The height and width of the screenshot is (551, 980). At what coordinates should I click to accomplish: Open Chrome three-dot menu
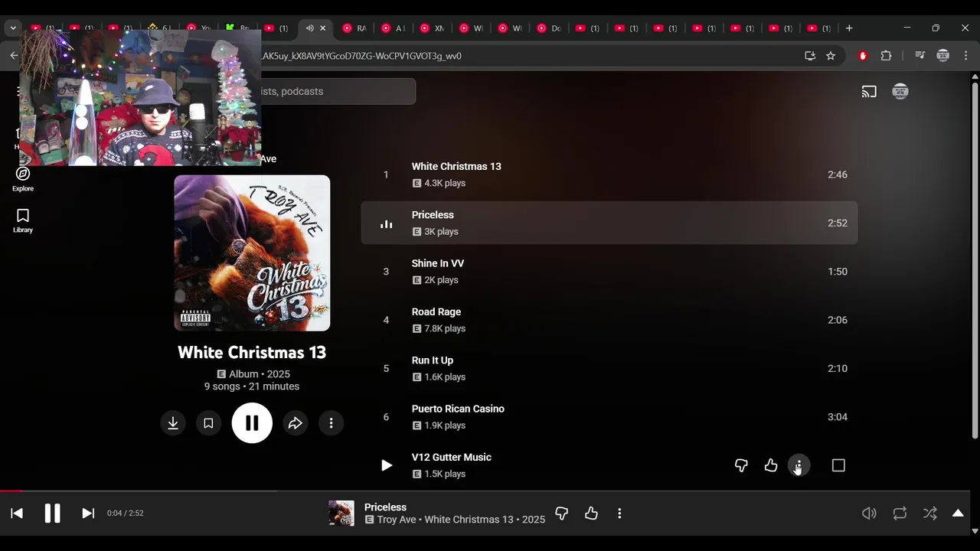(x=966, y=56)
